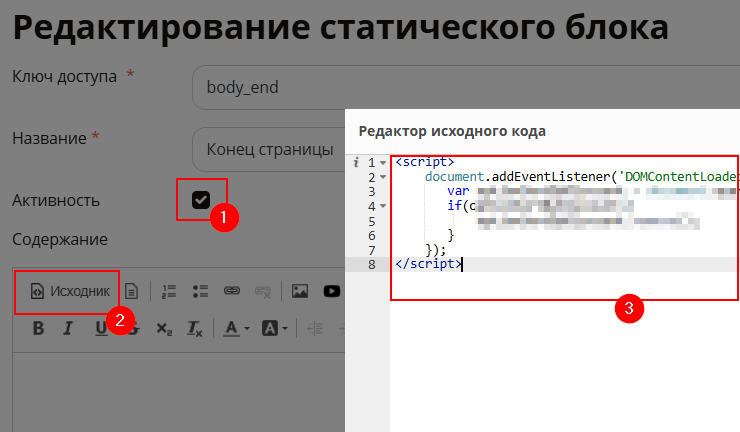Image resolution: width=740 pixels, height=432 pixels.
Task: Click inside the Содержание editor text area
Action: [x=179, y=392]
